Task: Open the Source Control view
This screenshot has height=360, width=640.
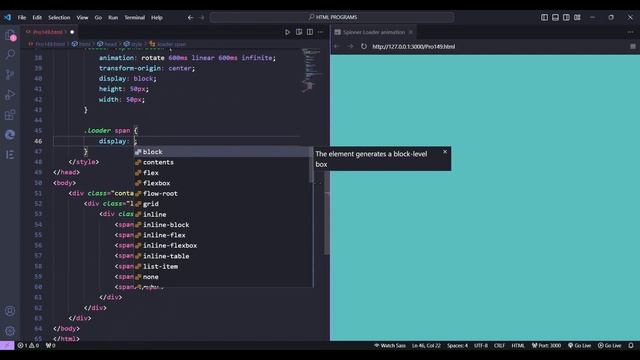Action: point(10,74)
